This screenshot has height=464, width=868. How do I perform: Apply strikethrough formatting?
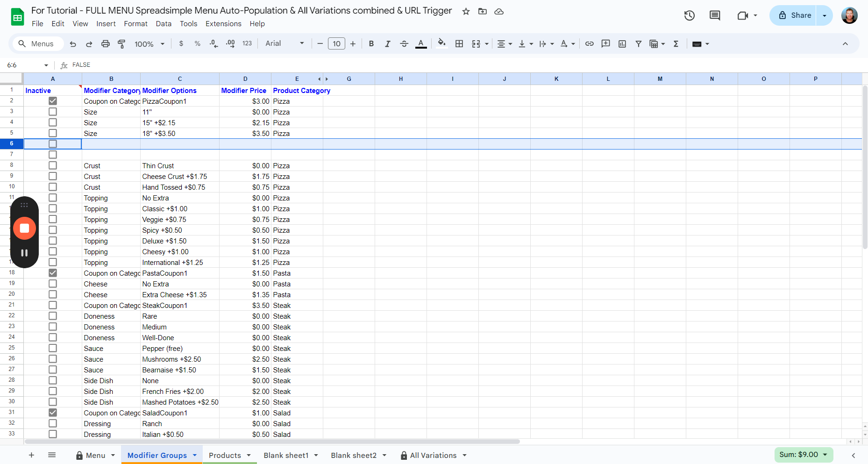tap(404, 43)
